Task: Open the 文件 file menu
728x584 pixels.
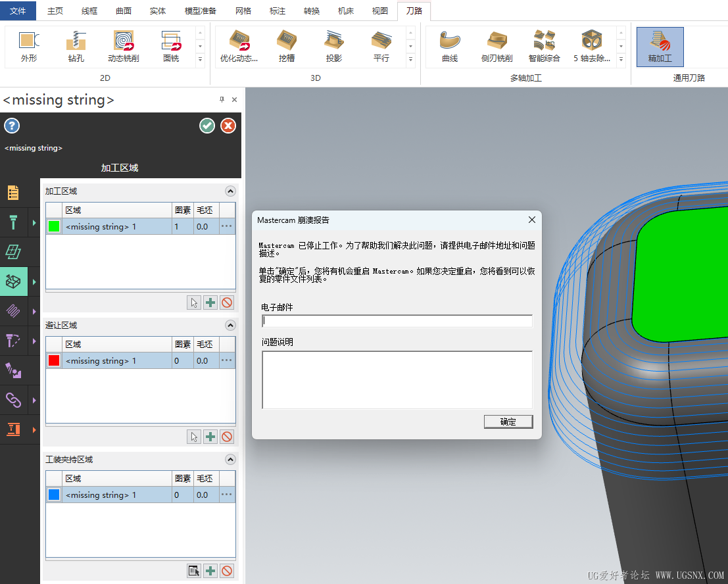Action: (x=18, y=11)
